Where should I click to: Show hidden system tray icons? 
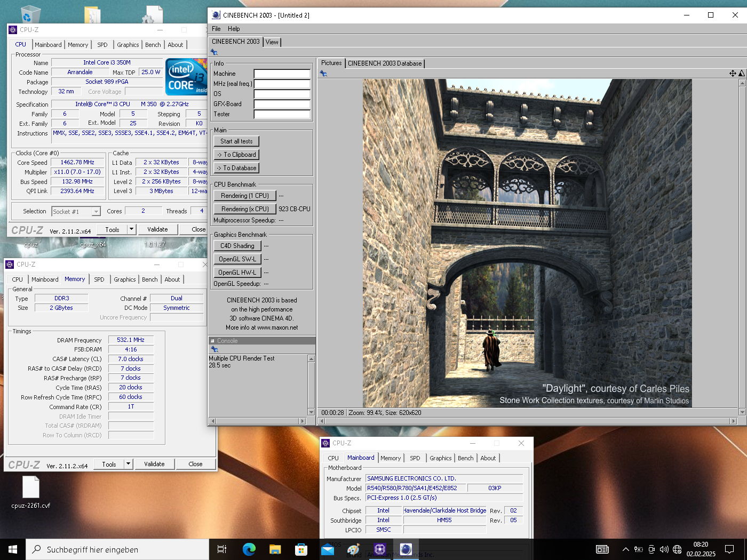coord(625,549)
